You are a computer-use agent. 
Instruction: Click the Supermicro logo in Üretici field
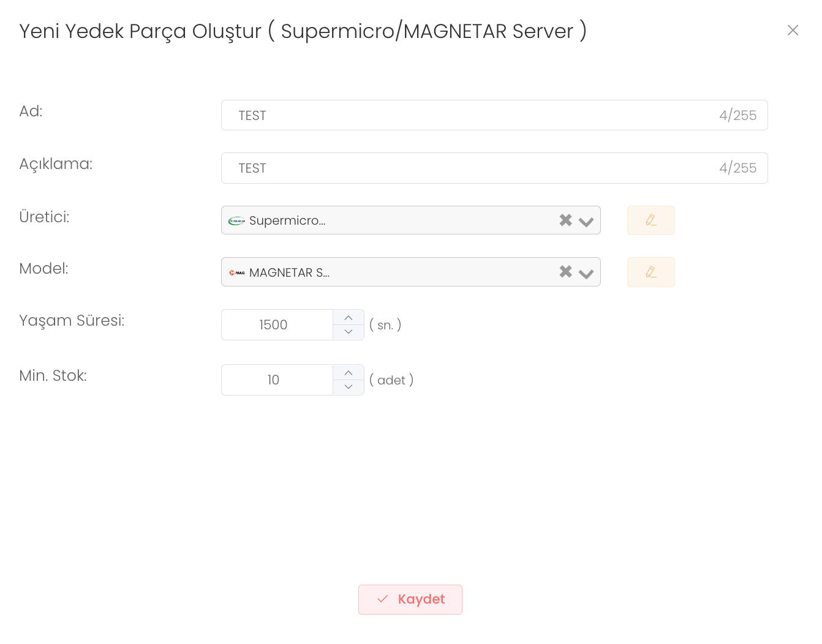[236, 221]
